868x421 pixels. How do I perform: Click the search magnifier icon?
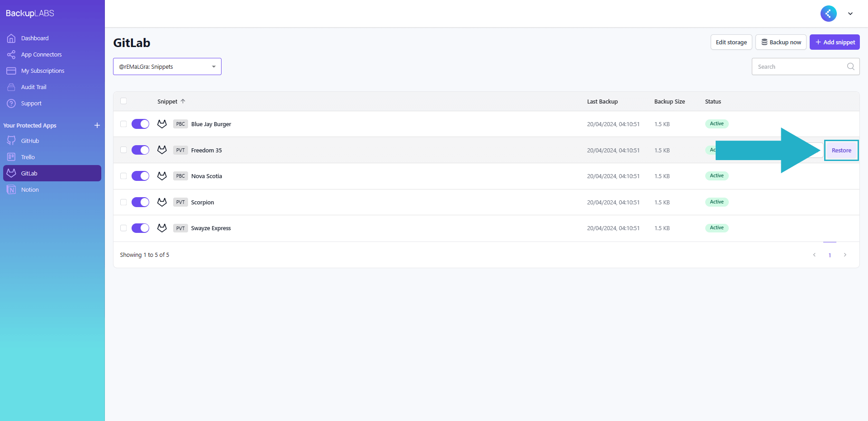click(851, 66)
